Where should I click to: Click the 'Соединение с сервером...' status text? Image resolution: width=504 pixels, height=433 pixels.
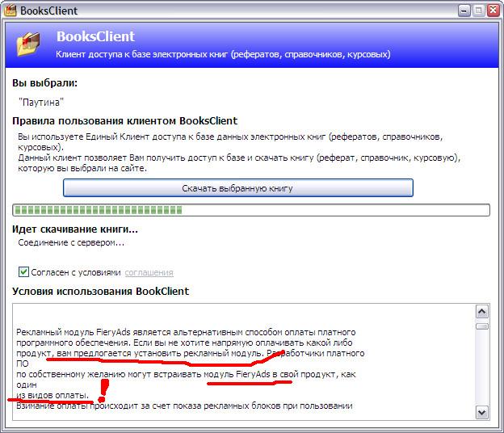pos(71,242)
